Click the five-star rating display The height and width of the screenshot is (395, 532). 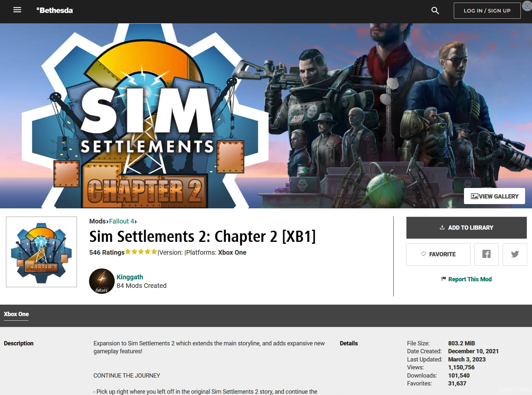pos(141,252)
